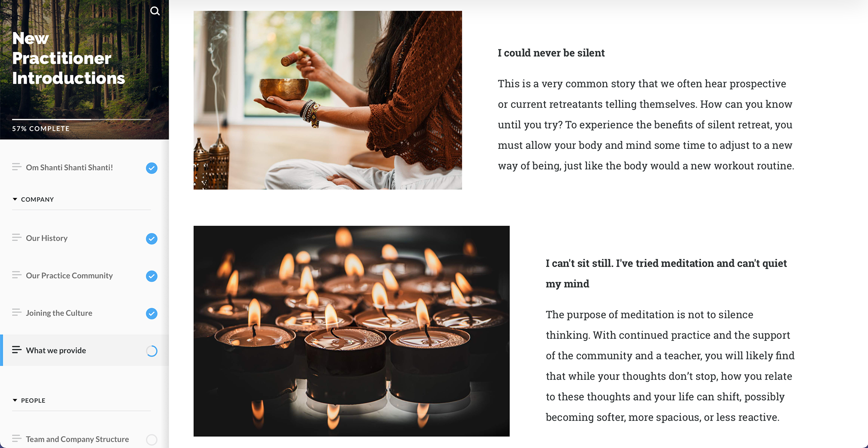Image resolution: width=868 pixels, height=448 pixels.
Task: Click lesson icon beside What we provide
Action: tap(17, 349)
